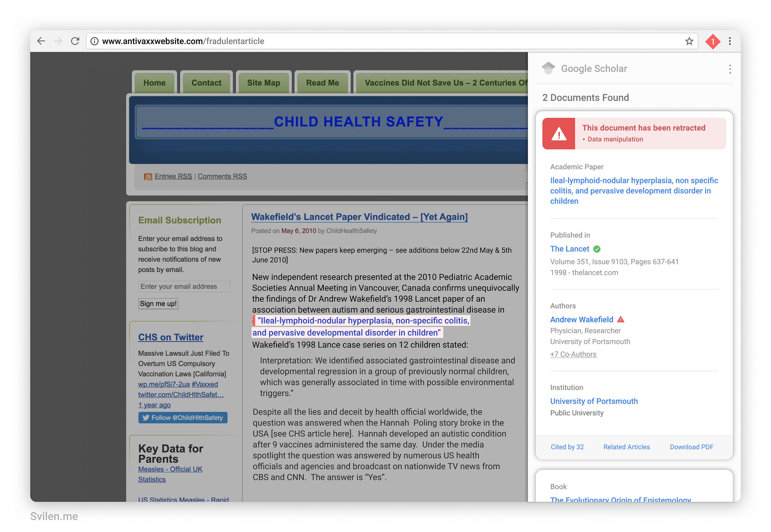
Task: Open the red extension badge icon
Action: pos(712,42)
